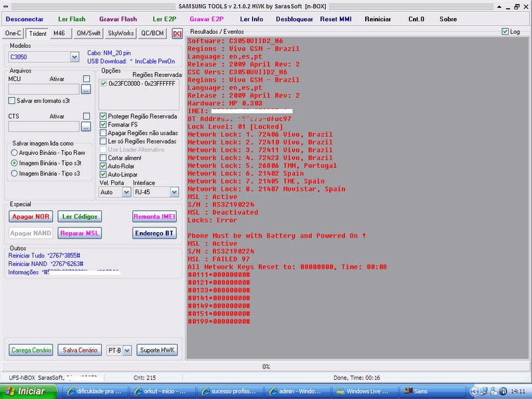Open Interface RJ-45 dropdown
Screen dimensions: 532x399
pyautogui.click(x=174, y=192)
